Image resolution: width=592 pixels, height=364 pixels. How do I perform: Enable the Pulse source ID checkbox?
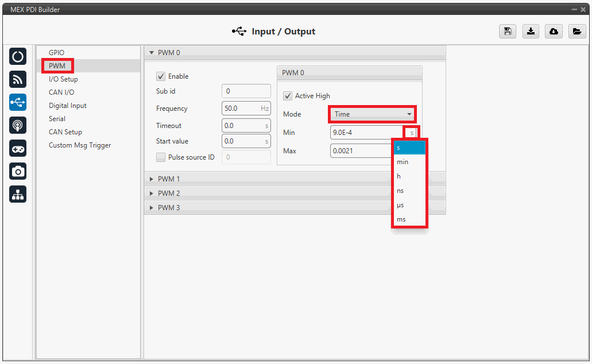161,157
